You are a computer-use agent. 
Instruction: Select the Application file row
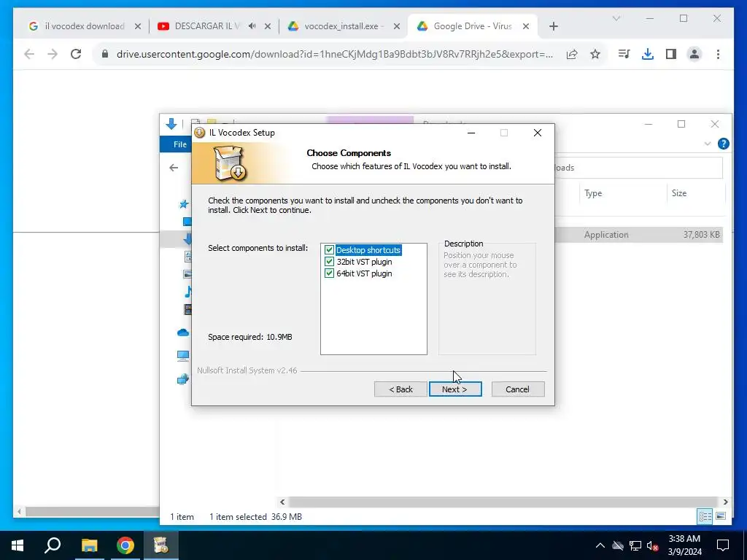(639, 234)
